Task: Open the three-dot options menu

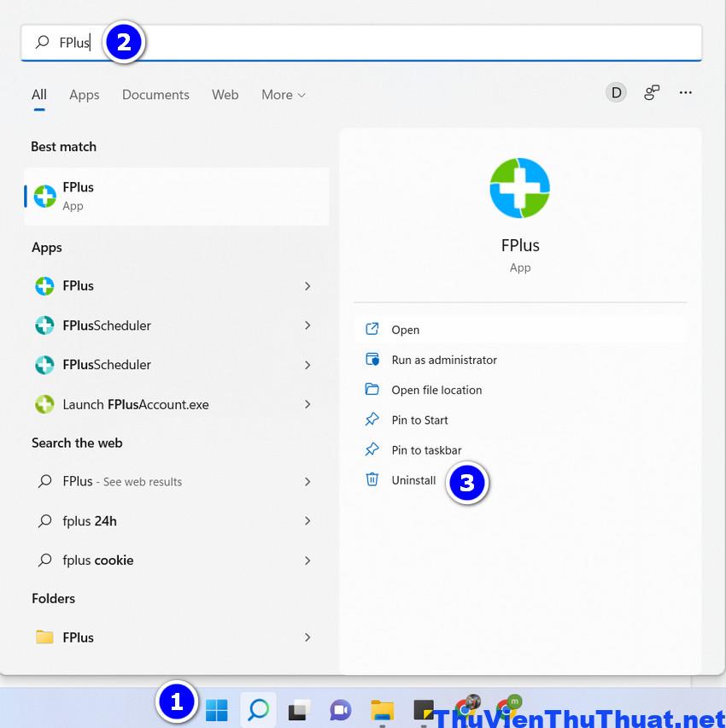Action: [685, 93]
